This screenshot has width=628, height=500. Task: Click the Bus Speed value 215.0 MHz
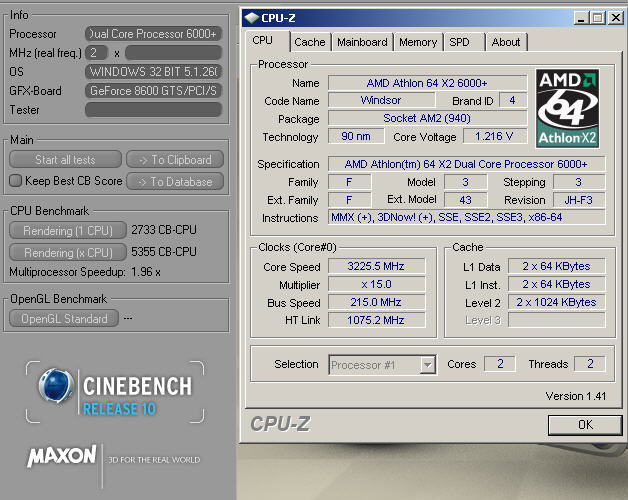[376, 302]
